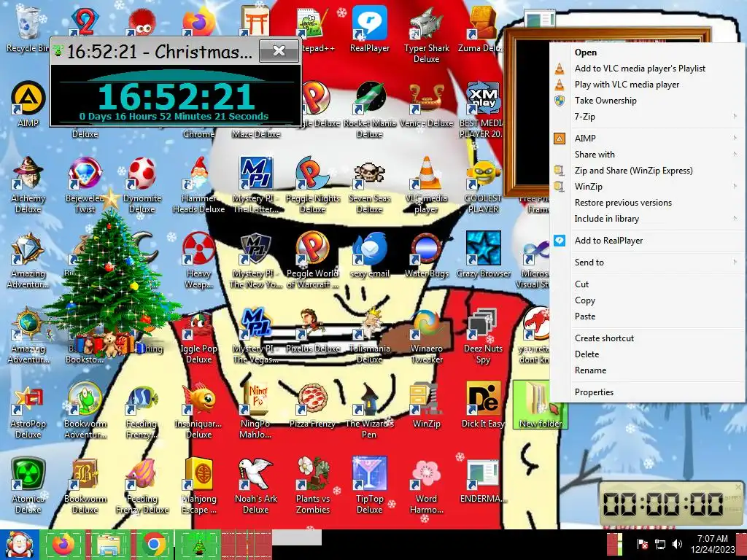Select the Hammer Heads Deluxe icon

click(x=198, y=184)
